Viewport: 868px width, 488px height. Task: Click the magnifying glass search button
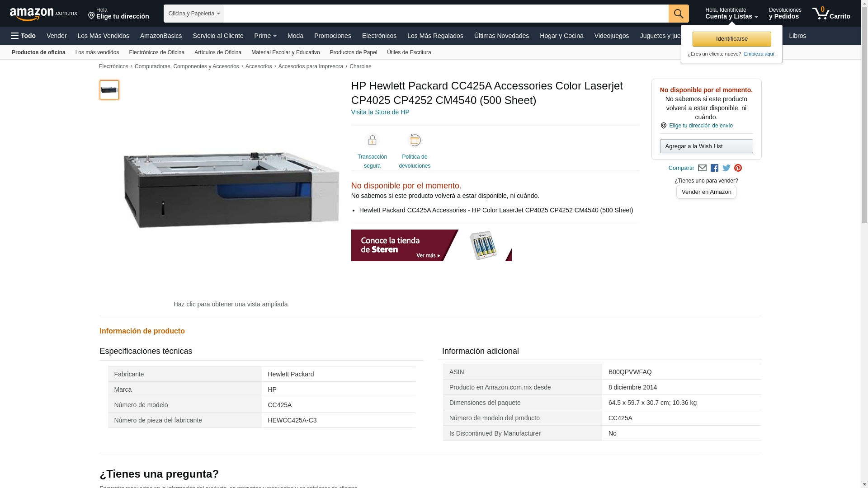[x=679, y=14]
